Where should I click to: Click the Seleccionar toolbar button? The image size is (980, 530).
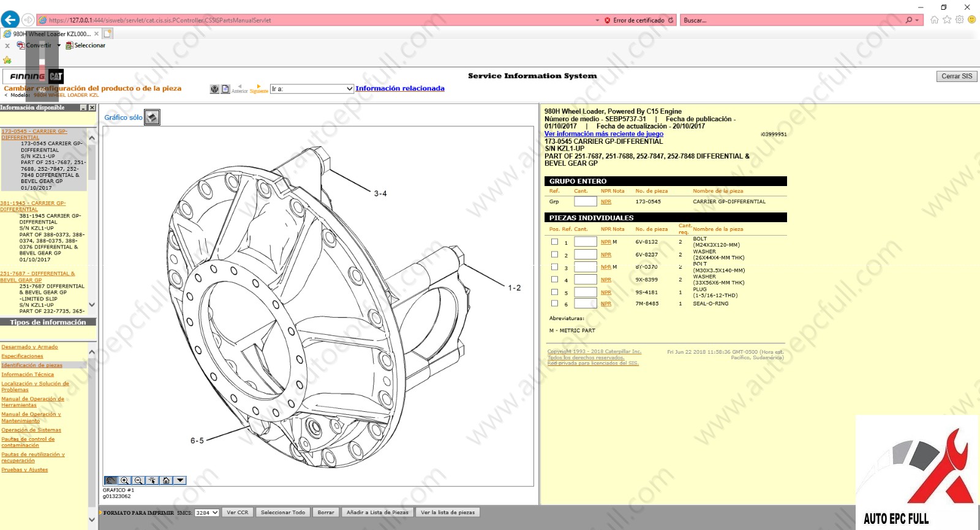(x=86, y=45)
